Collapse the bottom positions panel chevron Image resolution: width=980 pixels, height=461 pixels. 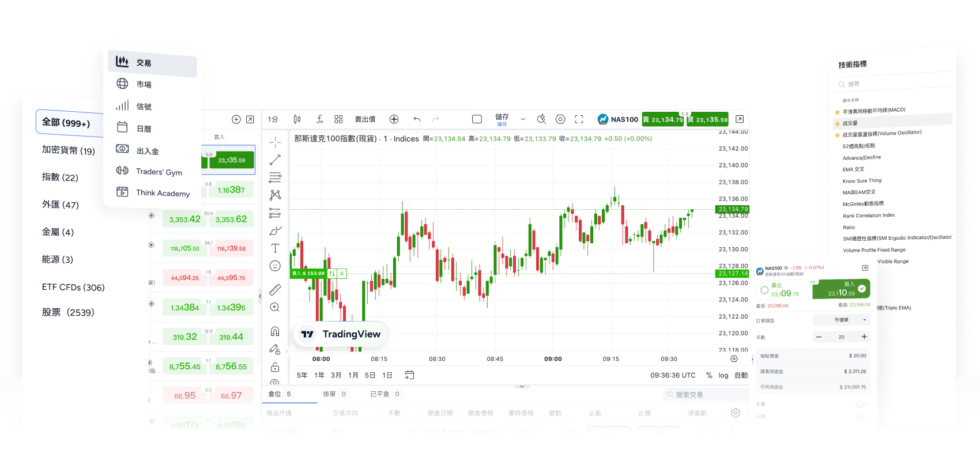coord(522,387)
